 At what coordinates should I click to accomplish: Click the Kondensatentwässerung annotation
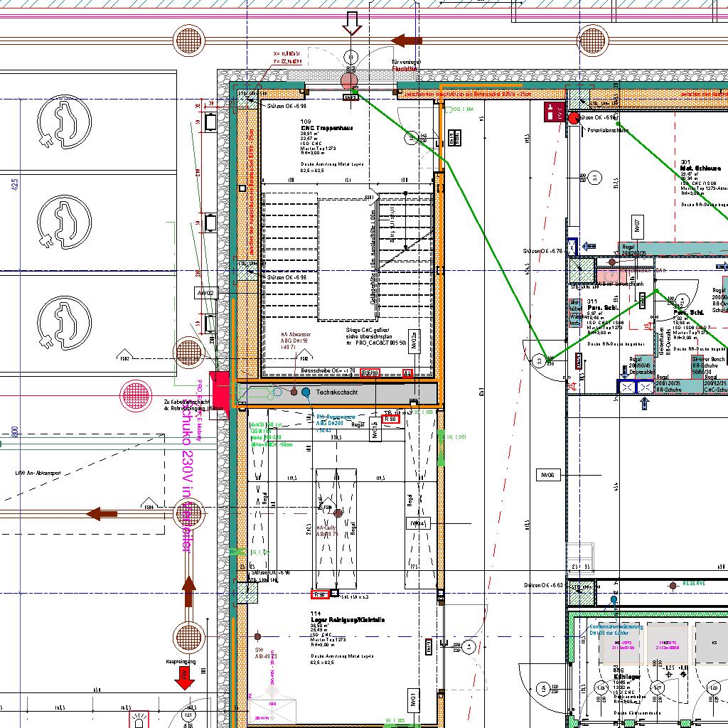pos(616,630)
